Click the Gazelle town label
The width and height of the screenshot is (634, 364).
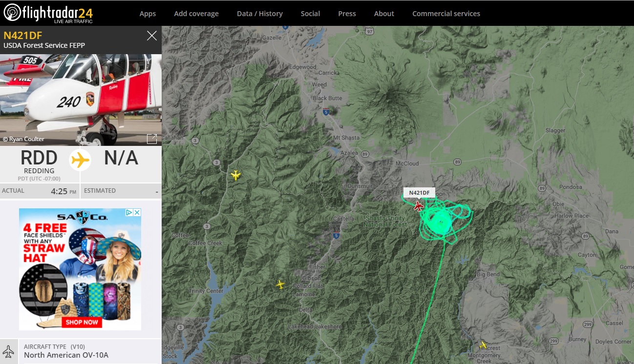tap(272, 38)
